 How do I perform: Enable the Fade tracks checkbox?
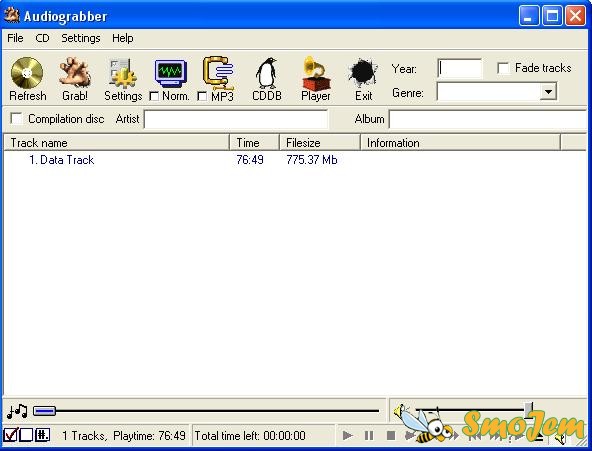[x=503, y=68]
